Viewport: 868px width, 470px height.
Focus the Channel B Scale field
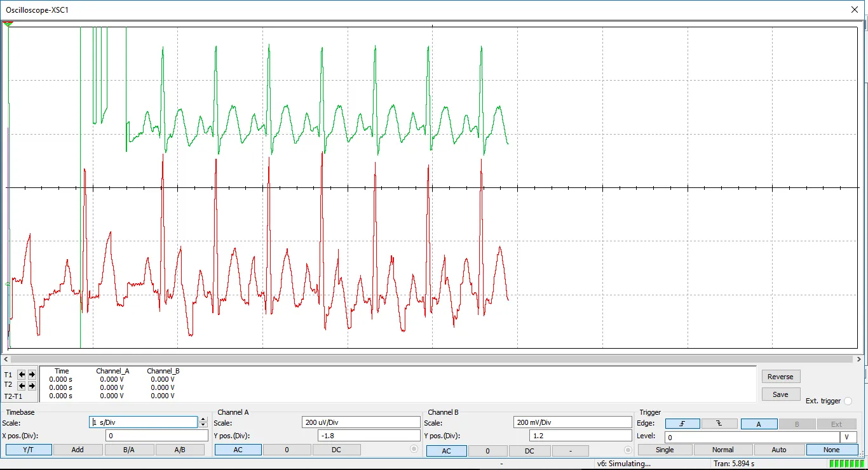pyautogui.click(x=573, y=422)
